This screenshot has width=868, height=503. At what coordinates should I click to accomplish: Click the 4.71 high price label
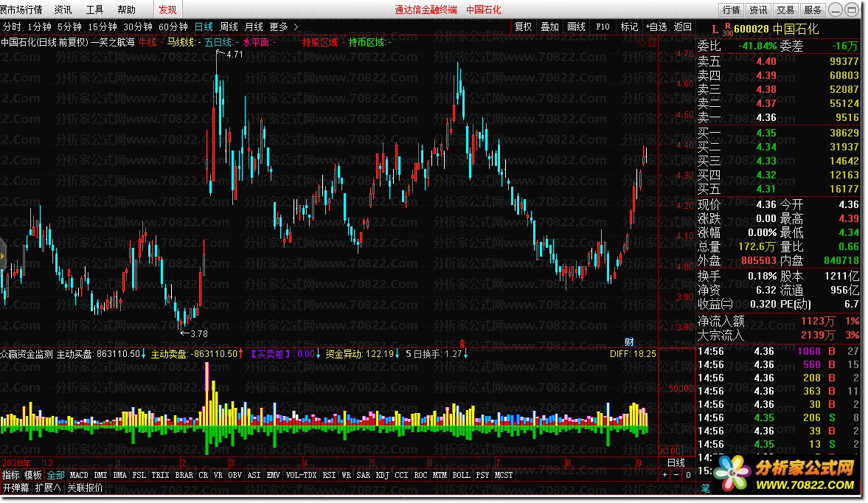tap(235, 55)
